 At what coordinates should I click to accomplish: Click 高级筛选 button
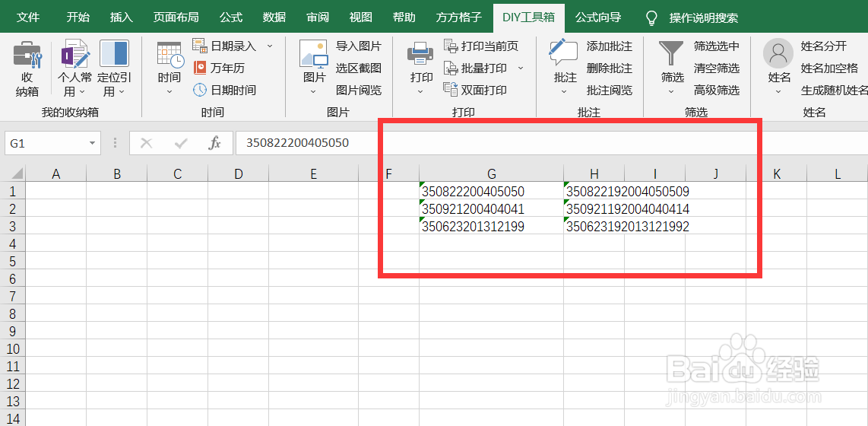[716, 90]
